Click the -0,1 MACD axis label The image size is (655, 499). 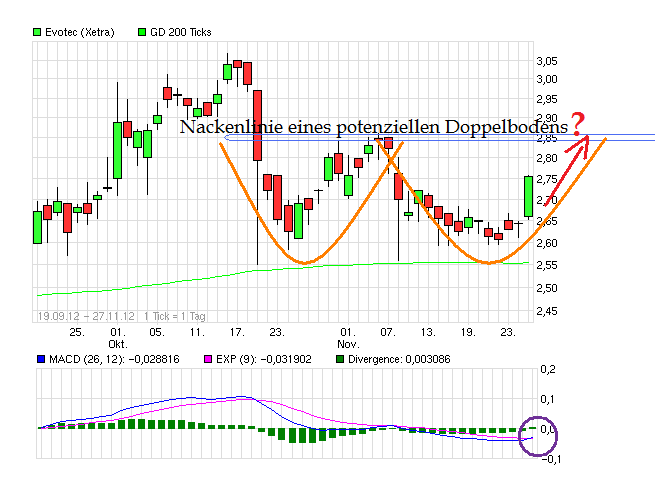click(551, 459)
